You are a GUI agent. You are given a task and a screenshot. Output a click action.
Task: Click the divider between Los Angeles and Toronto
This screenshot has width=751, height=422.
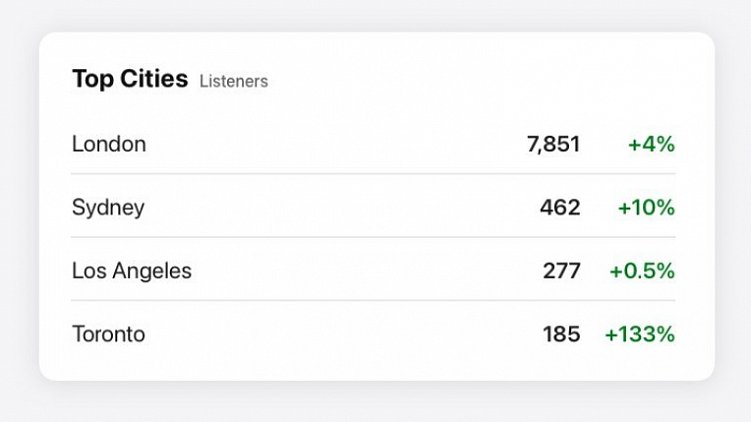(x=373, y=300)
